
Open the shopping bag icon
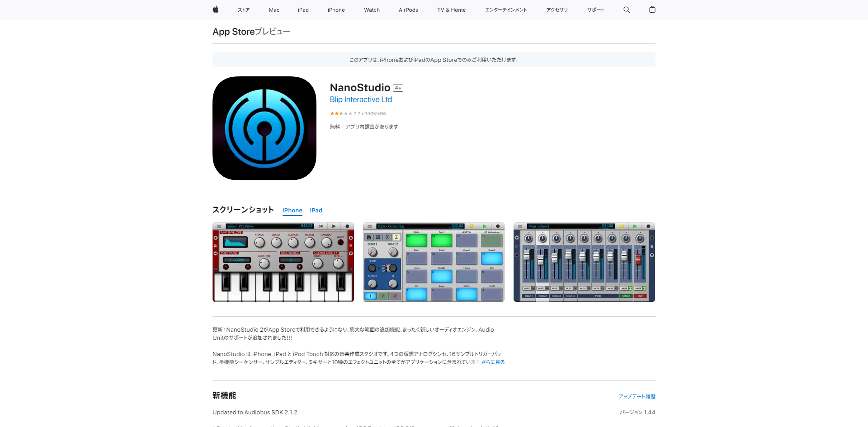coord(652,9)
